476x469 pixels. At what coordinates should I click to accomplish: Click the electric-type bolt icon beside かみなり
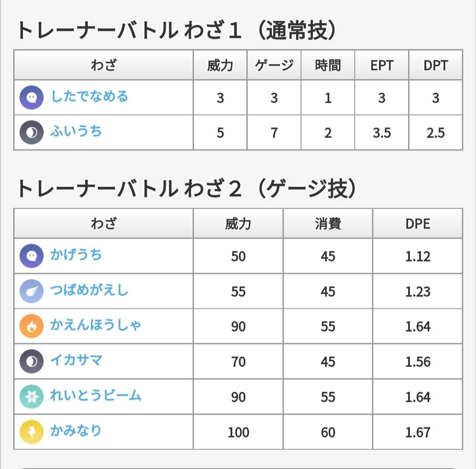pos(32,432)
